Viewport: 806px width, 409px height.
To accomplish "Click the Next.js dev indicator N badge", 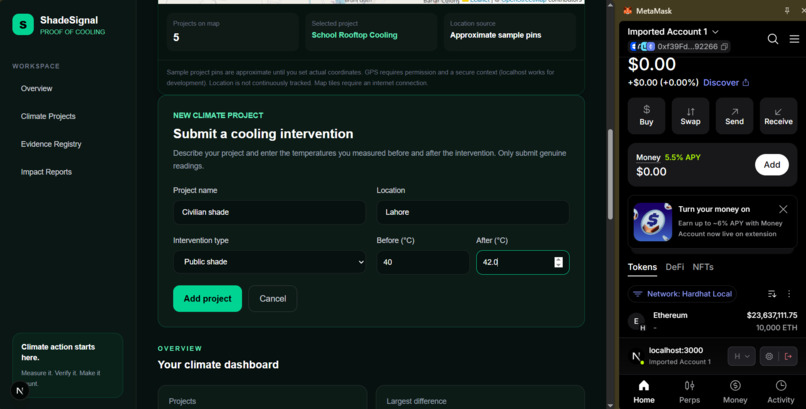I will pos(20,391).
